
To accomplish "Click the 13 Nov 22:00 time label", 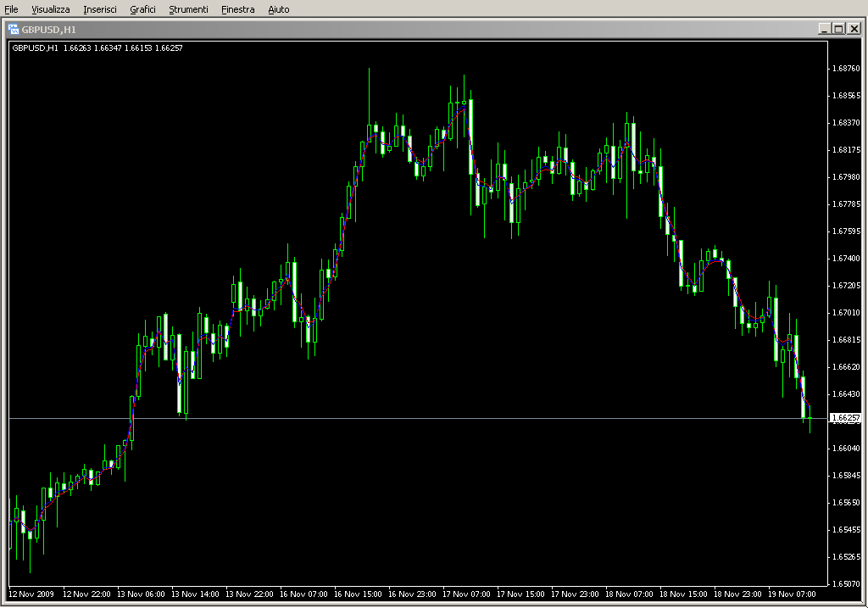I will [250, 594].
